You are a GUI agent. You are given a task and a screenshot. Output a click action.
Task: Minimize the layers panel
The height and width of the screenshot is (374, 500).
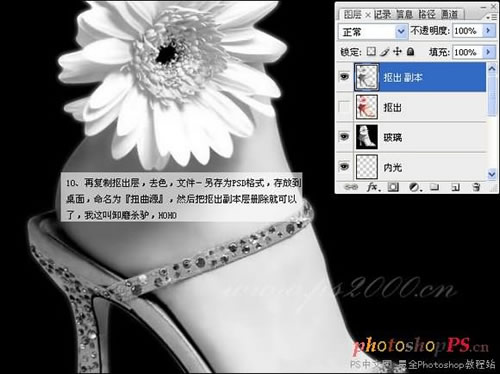coord(483,6)
